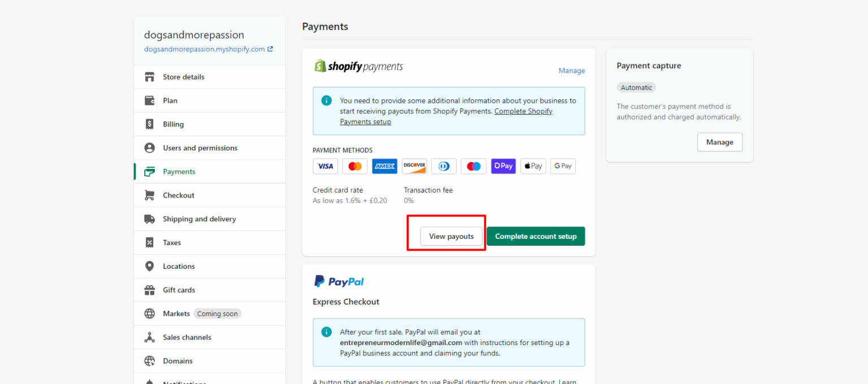Viewport: 868px width, 384px height.
Task: Click Complete account setup
Action: (535, 236)
